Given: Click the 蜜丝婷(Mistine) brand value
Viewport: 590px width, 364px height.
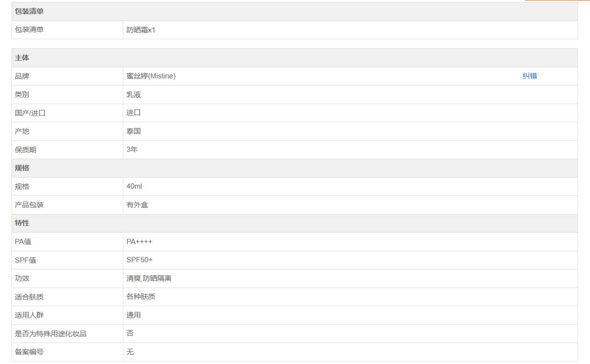Looking at the screenshot, I should point(151,76).
